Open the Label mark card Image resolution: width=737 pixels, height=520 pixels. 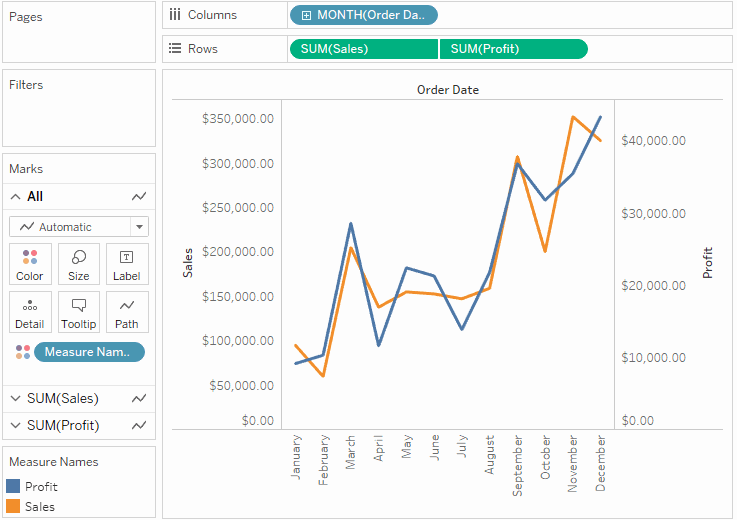tap(127, 264)
